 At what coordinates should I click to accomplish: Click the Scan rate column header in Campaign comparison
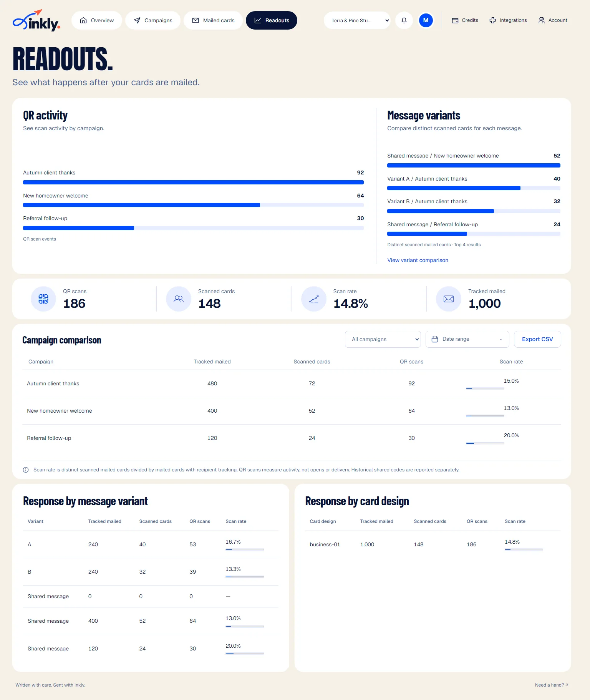tap(511, 362)
